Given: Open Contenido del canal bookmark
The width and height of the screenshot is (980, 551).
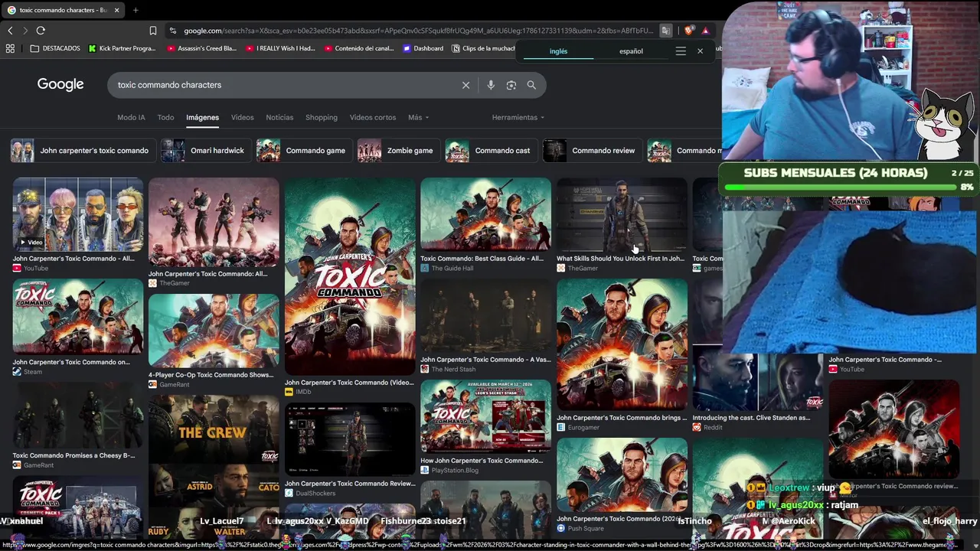Looking at the screenshot, I should [x=358, y=48].
